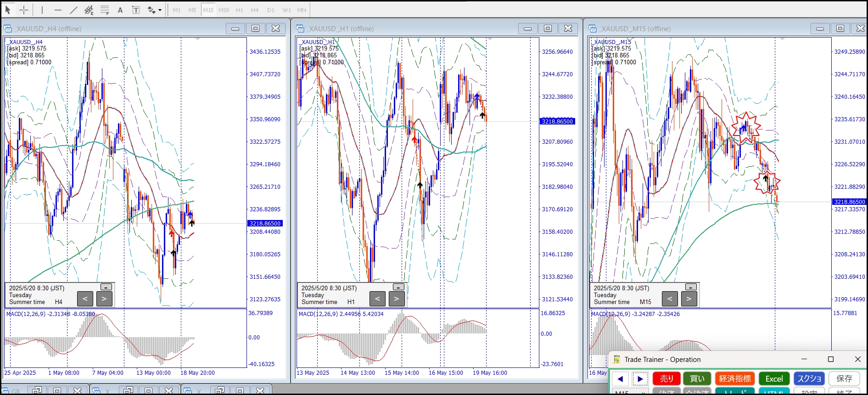Choose the trendline drawing tool
Screen dimensions: 868x395
tap(73, 10)
